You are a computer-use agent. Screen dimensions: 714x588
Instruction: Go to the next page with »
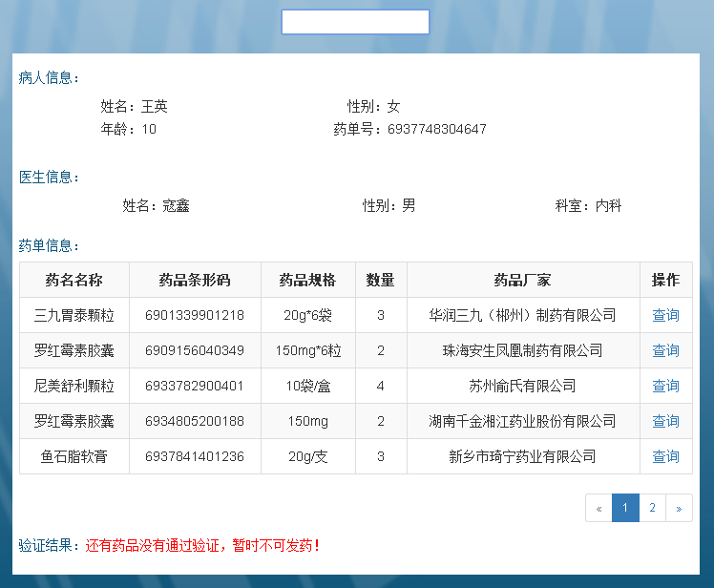coord(679,508)
